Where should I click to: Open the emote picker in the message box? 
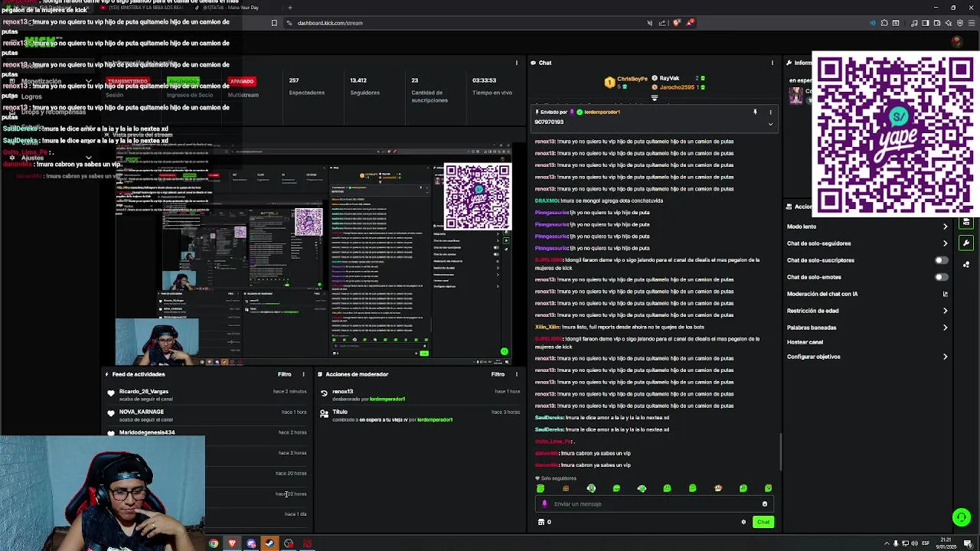764,504
